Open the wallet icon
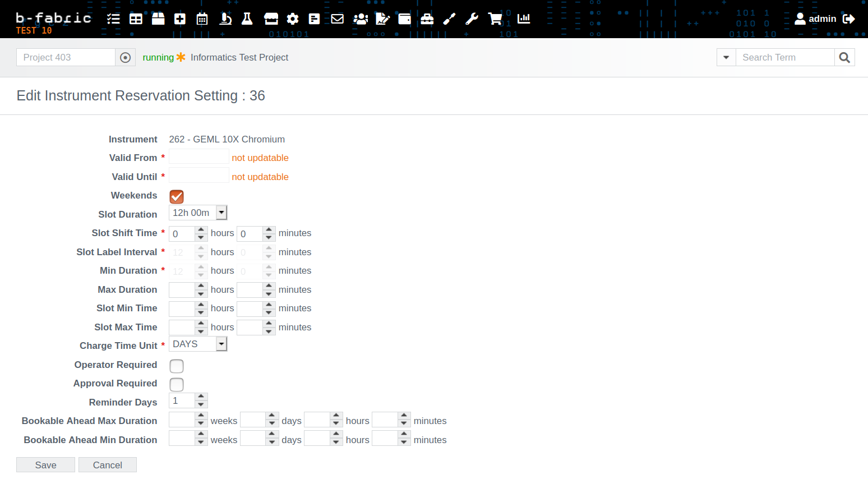 [x=404, y=19]
